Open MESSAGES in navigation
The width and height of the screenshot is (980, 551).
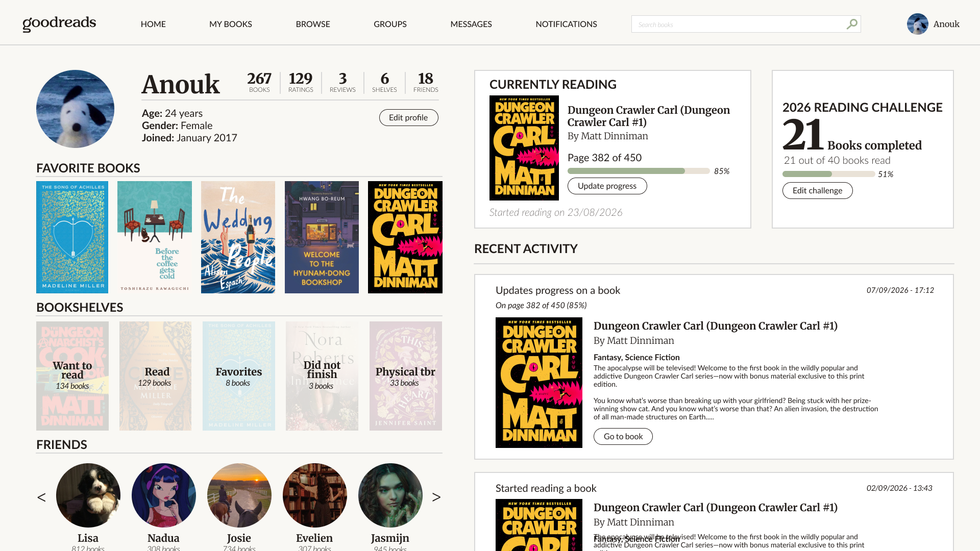click(x=471, y=24)
